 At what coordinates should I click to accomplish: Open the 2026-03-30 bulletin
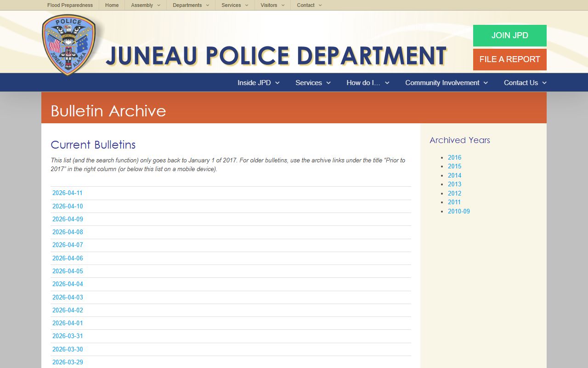click(68, 349)
